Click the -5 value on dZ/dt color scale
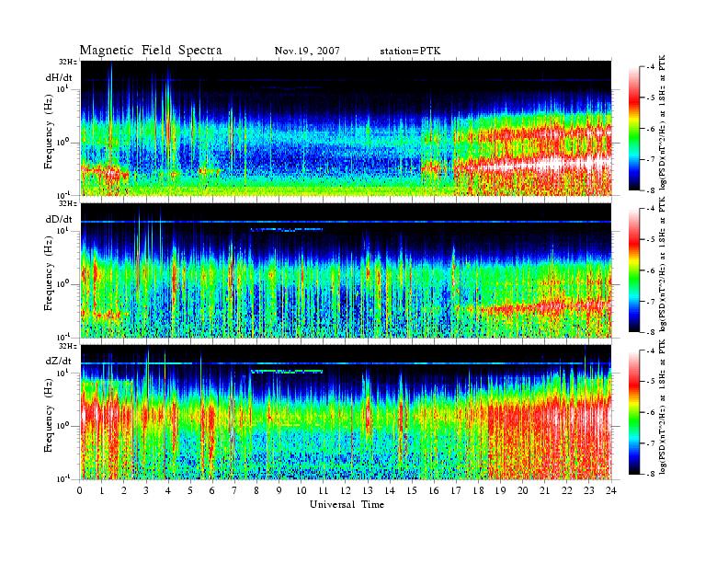Screen dimensions: 728x563 tap(652, 382)
